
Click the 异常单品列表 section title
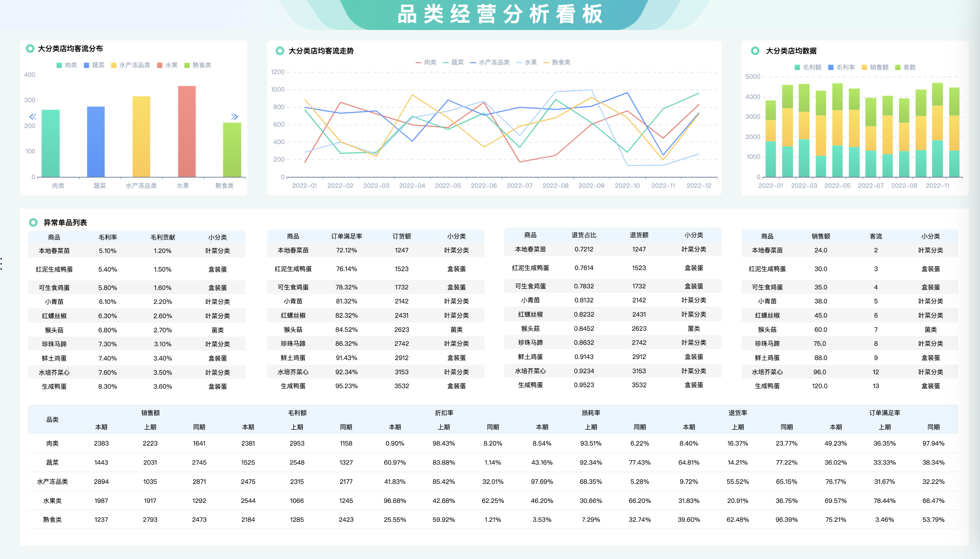(65, 222)
